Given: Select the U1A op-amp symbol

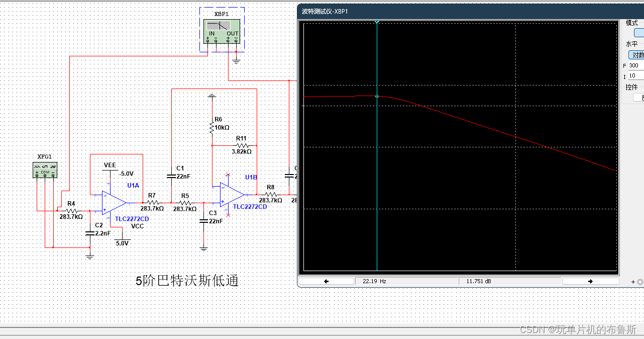Looking at the screenshot, I should (x=114, y=202).
